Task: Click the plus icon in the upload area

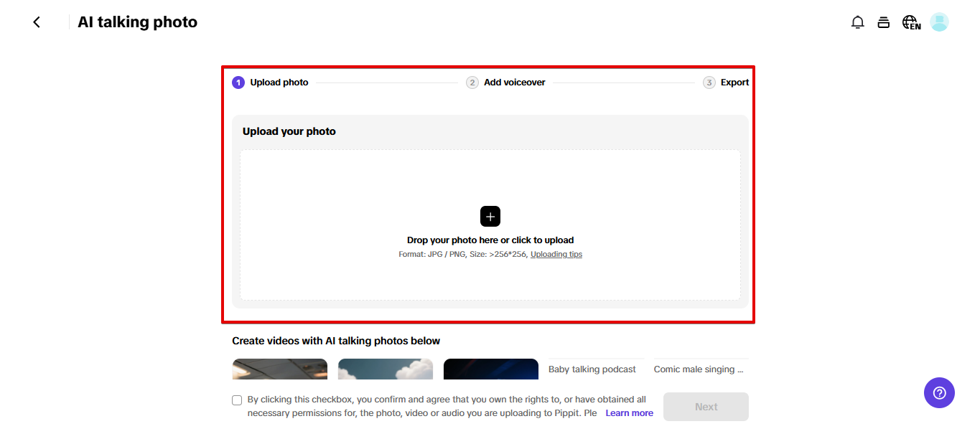Action: click(490, 216)
